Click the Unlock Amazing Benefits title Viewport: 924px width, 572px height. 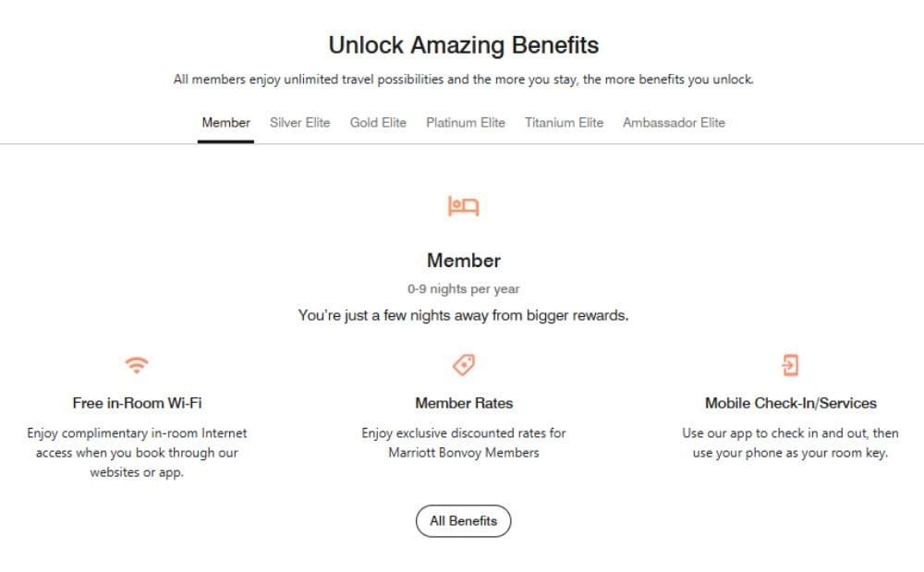pos(463,44)
